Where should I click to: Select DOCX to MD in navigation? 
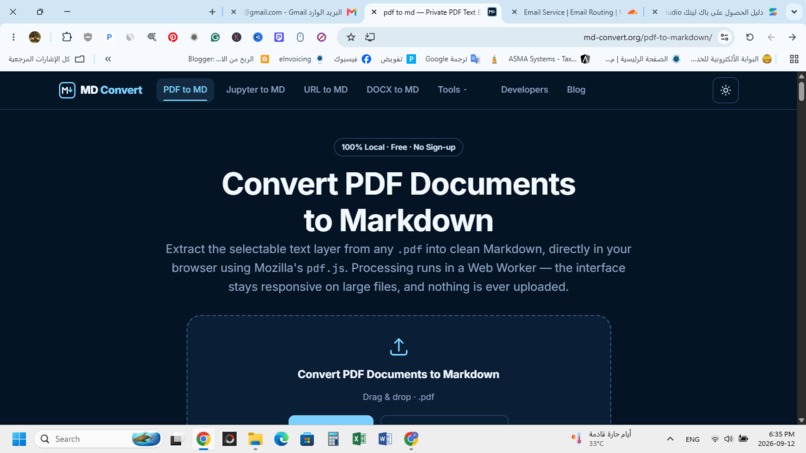(393, 90)
